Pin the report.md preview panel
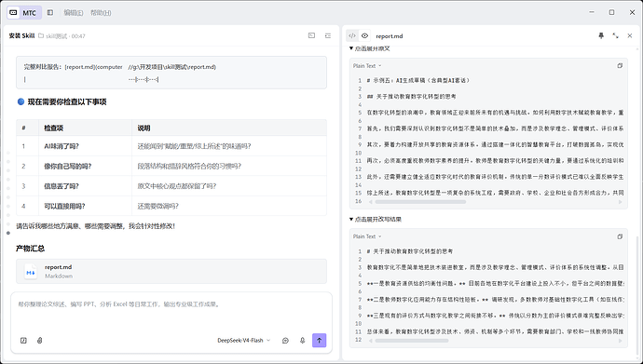Image resolution: width=643 pixels, height=364 pixels. point(601,35)
